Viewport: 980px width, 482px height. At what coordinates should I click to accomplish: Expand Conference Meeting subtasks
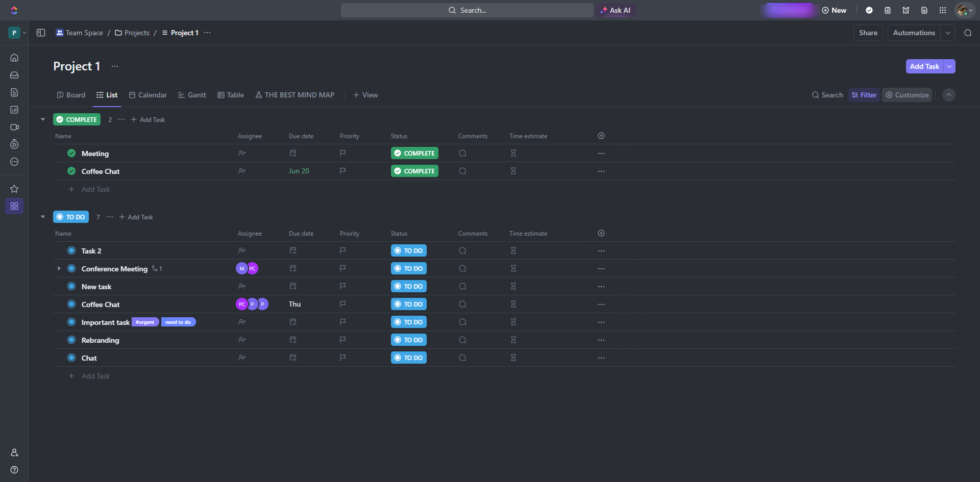click(59, 268)
